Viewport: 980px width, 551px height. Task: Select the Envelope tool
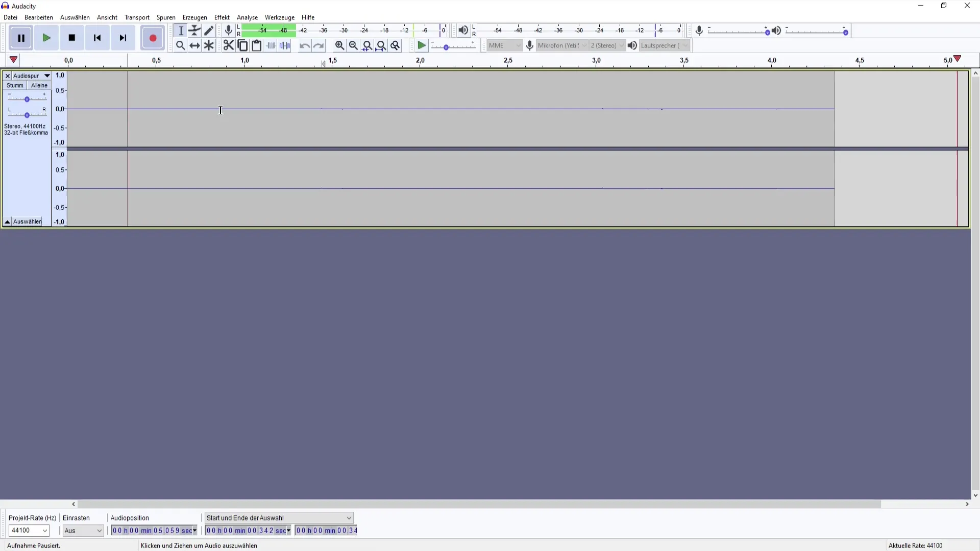[x=194, y=31]
